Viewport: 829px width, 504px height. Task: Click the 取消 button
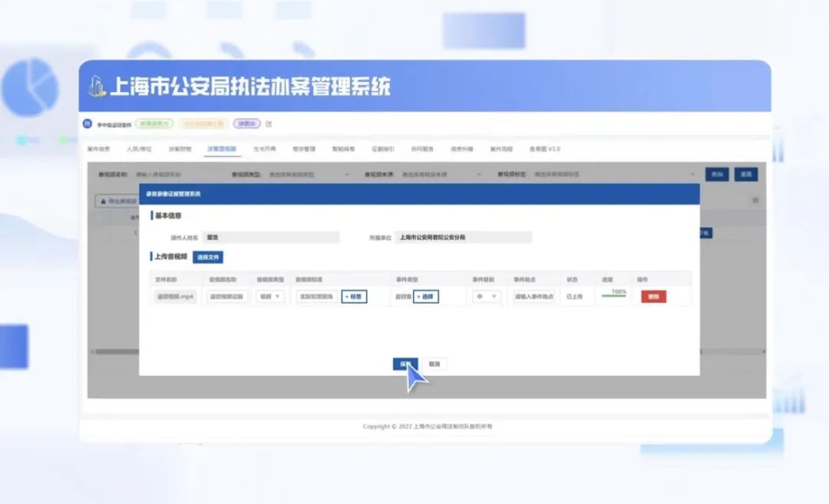tap(434, 364)
